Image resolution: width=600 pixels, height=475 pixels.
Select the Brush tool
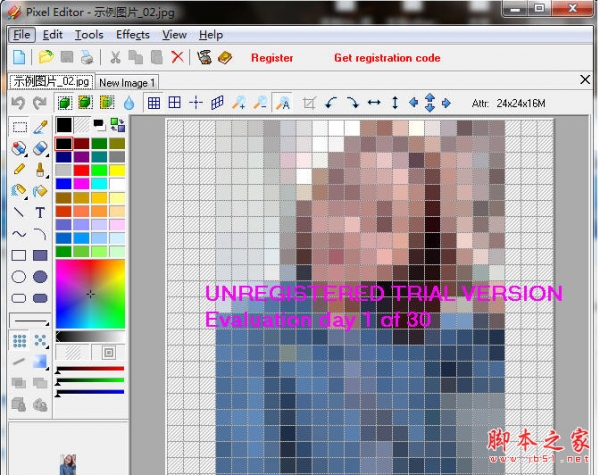(40, 170)
